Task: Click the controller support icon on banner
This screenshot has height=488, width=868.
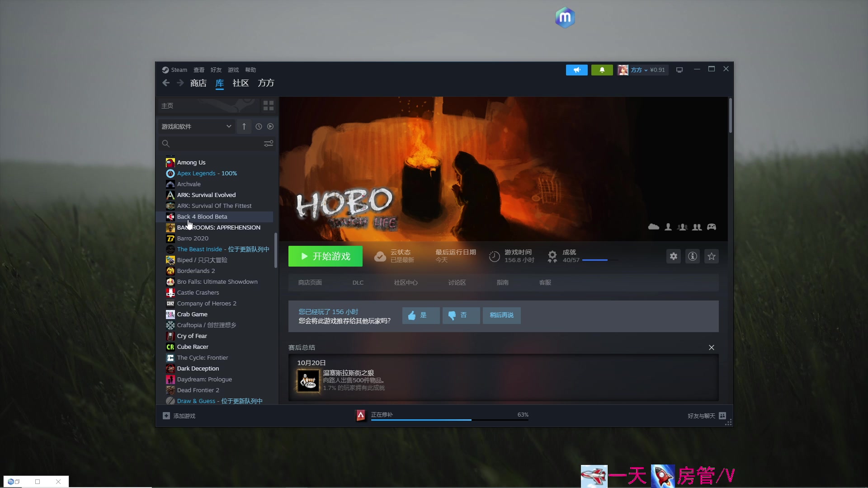Action: (x=712, y=227)
